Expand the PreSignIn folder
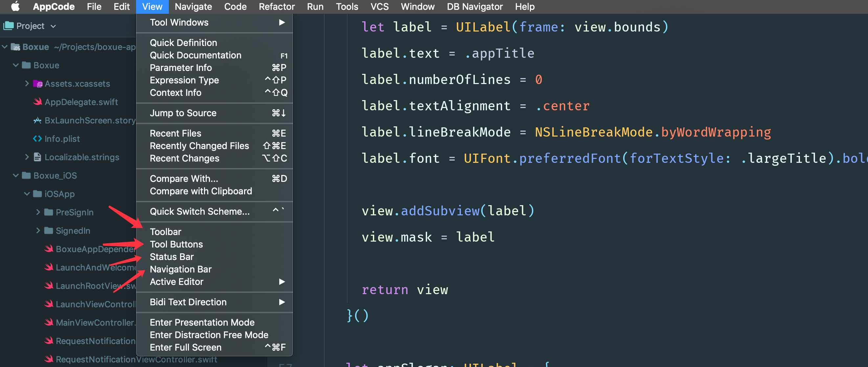This screenshot has height=367, width=868. pos(38,212)
